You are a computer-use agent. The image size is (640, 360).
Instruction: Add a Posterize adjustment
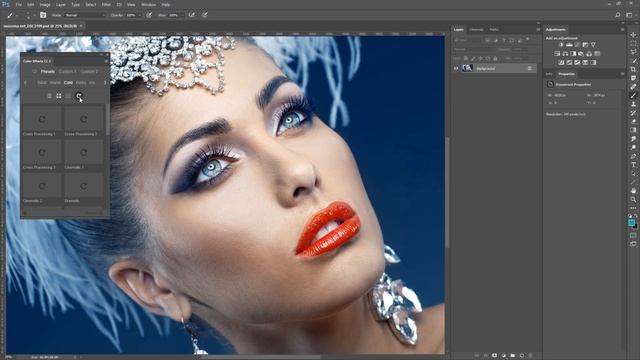[x=569, y=63]
